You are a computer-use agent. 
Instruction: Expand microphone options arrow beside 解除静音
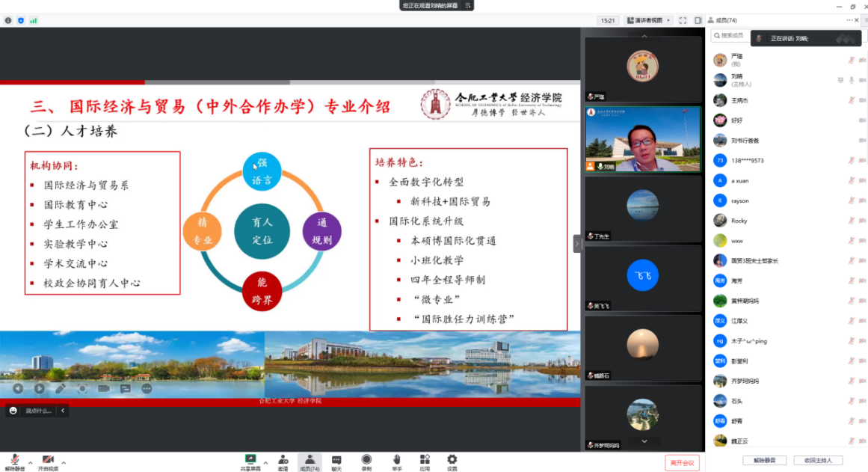pyautogui.click(x=31, y=462)
